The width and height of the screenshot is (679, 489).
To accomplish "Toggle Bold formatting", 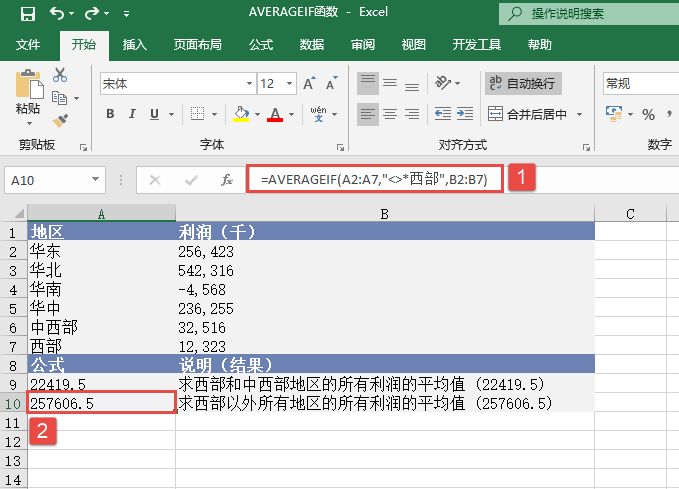I will tap(109, 114).
